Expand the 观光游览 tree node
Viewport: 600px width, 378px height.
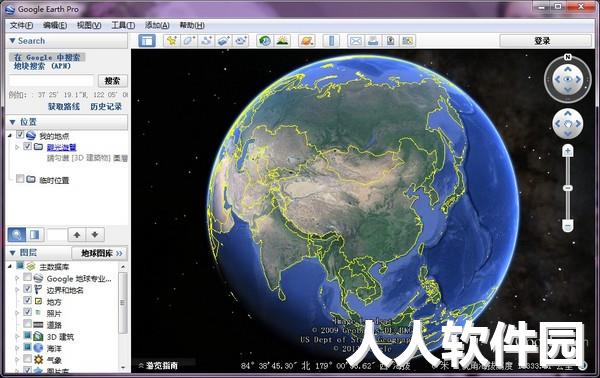point(17,147)
